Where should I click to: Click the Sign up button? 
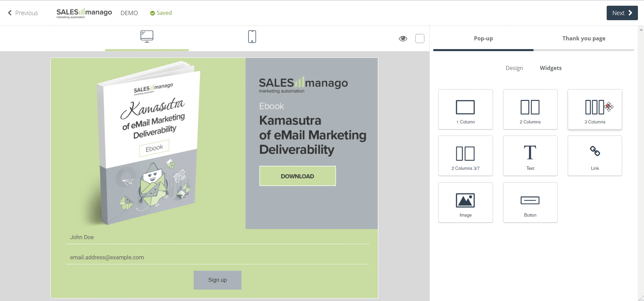[217, 280]
